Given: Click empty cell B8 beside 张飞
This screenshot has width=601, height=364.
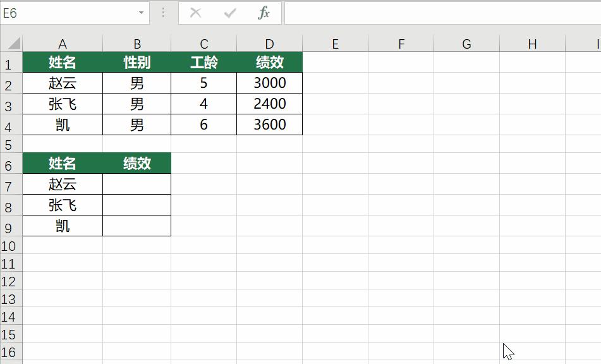Looking at the screenshot, I should tap(137, 205).
